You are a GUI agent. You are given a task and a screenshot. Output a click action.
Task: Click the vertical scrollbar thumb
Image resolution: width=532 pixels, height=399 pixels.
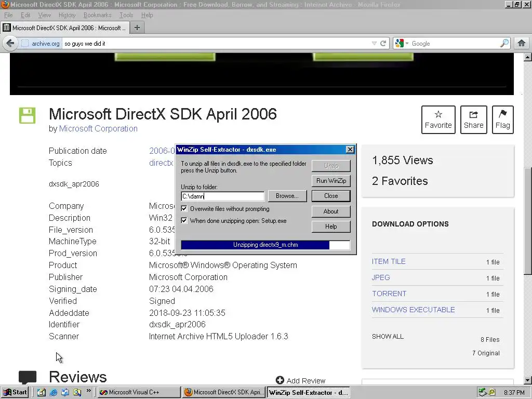[x=528, y=221]
